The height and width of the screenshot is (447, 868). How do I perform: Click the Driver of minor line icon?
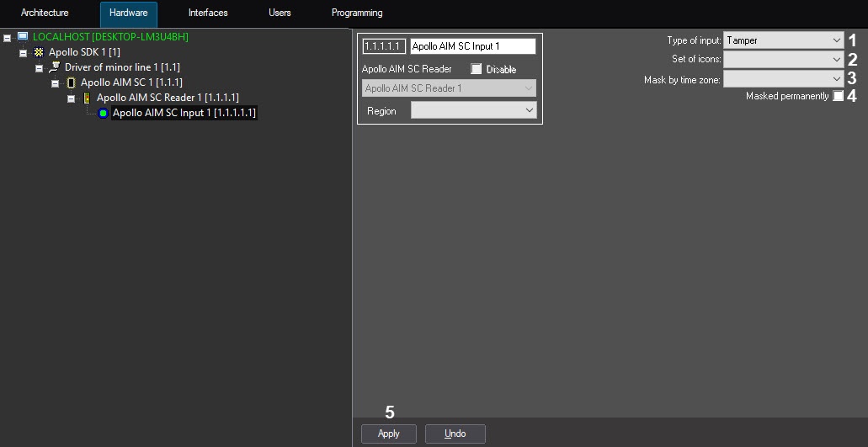click(x=55, y=67)
